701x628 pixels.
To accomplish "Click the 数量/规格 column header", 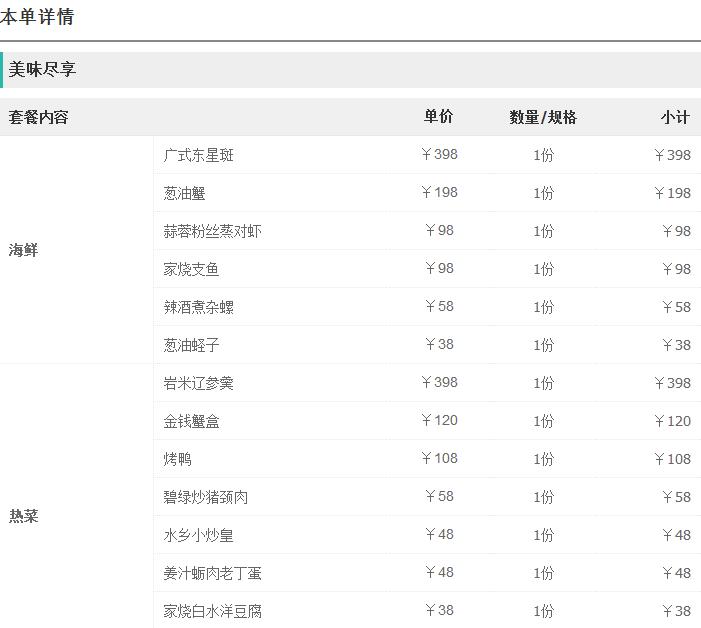I will (x=543, y=117).
